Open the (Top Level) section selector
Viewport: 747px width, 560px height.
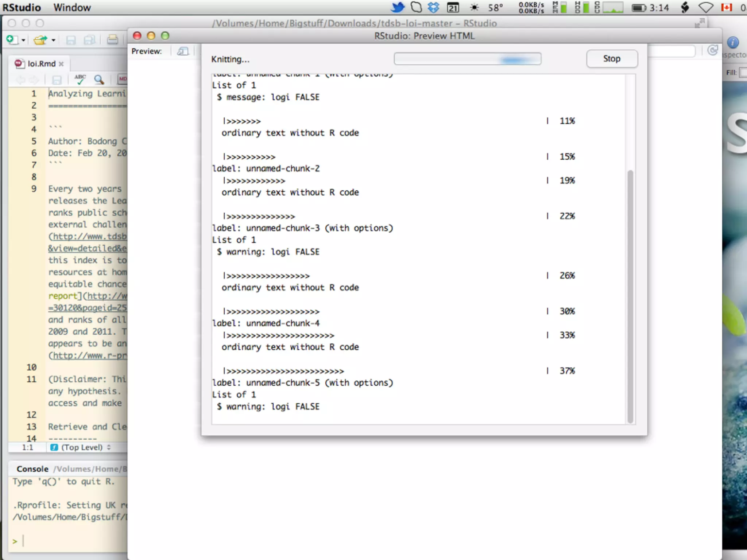pyautogui.click(x=82, y=447)
